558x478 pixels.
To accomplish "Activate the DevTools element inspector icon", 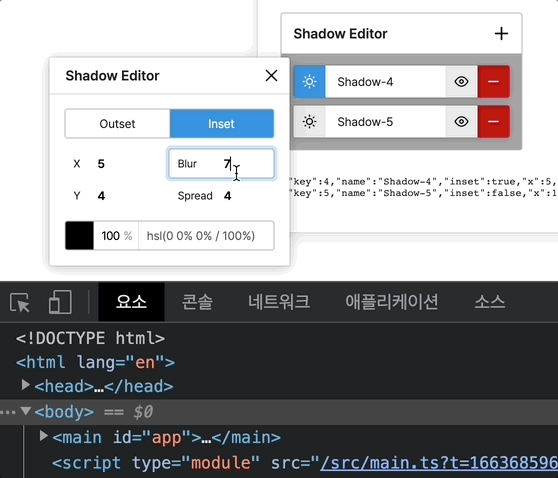I will coord(20,303).
